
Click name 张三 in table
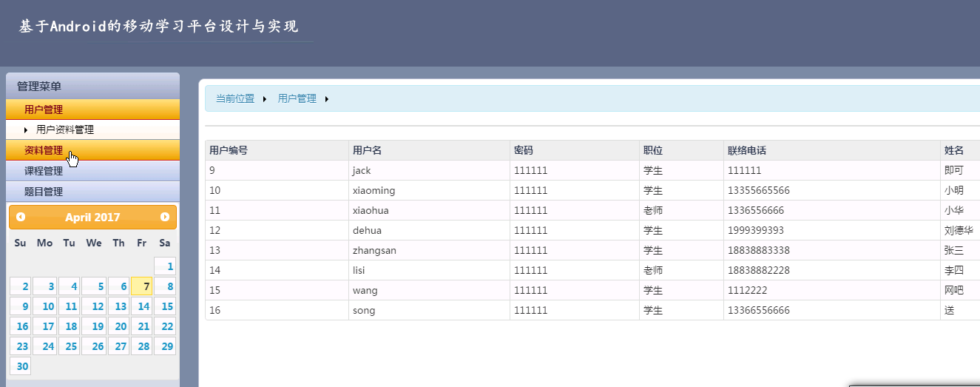[954, 250]
